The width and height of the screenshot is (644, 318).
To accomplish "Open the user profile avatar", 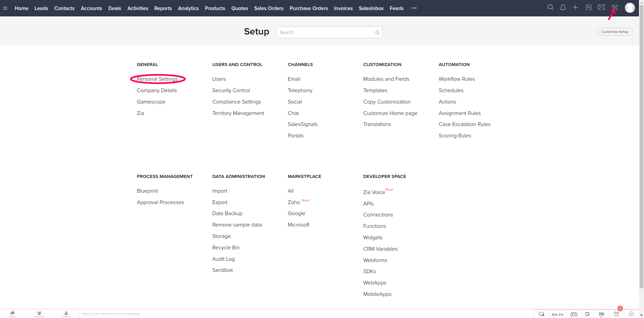I will 630,8.
